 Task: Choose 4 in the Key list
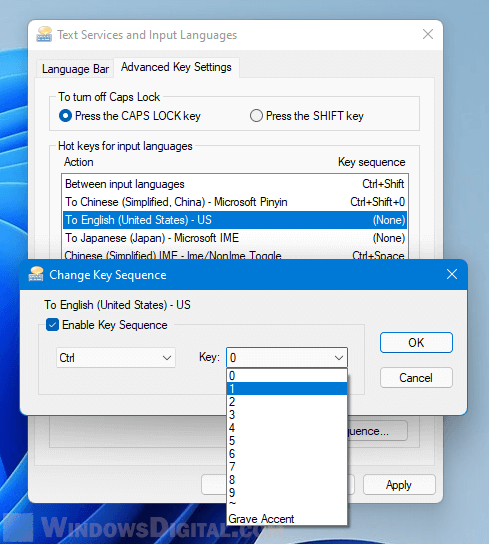point(287,428)
